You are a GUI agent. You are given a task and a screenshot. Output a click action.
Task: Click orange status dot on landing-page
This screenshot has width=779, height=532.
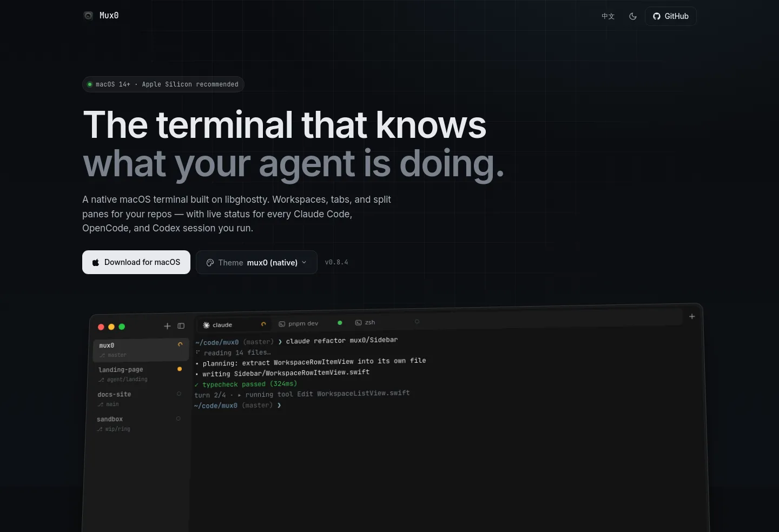click(180, 369)
